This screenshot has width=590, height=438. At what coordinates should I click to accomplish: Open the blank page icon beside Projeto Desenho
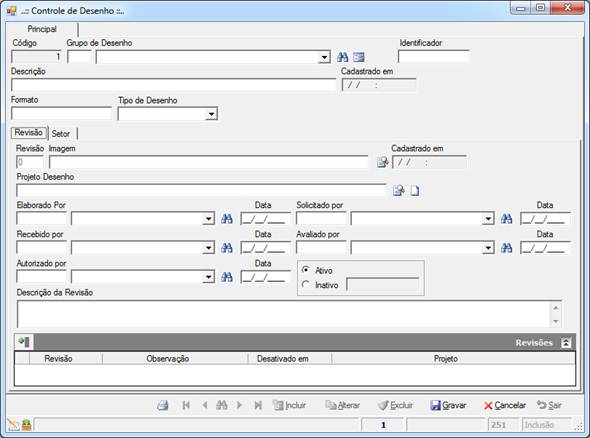[x=415, y=191]
